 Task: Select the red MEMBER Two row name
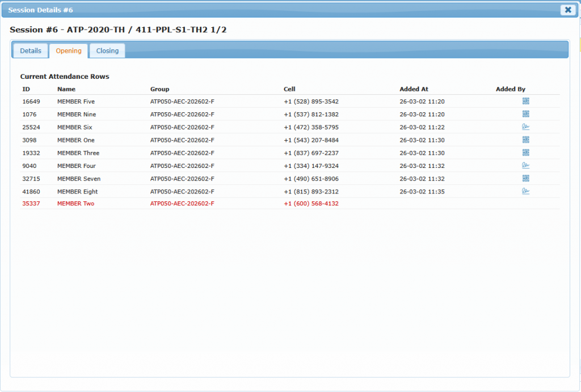pos(75,204)
